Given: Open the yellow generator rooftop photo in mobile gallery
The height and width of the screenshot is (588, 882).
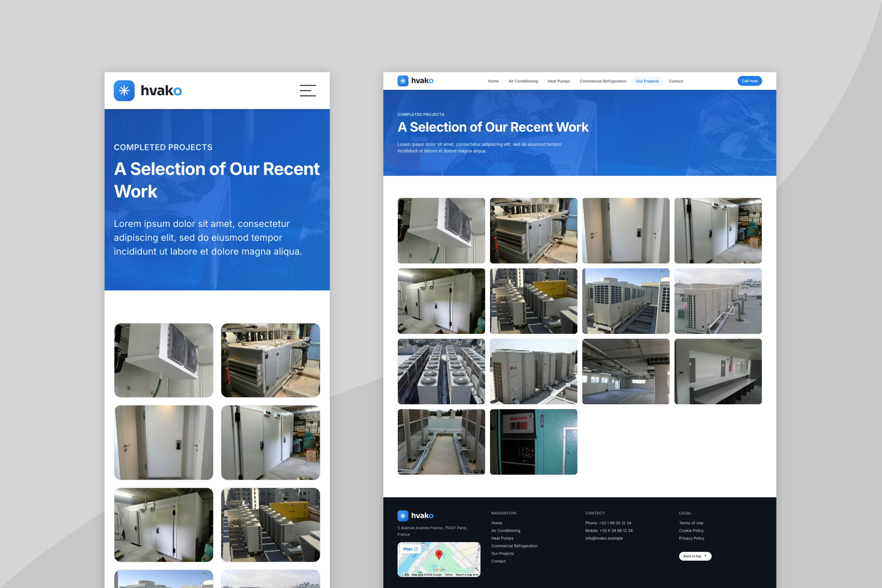Looking at the screenshot, I should [270, 524].
